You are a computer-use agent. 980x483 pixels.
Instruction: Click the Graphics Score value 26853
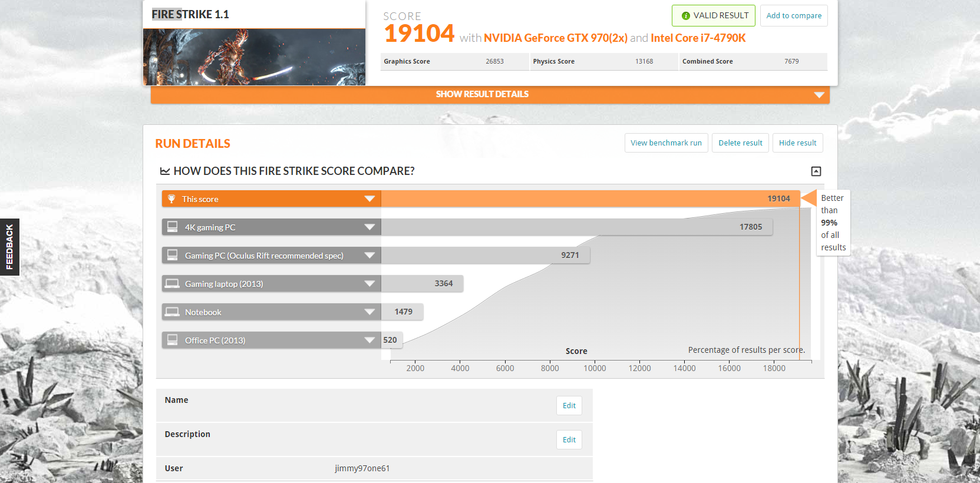tap(494, 61)
